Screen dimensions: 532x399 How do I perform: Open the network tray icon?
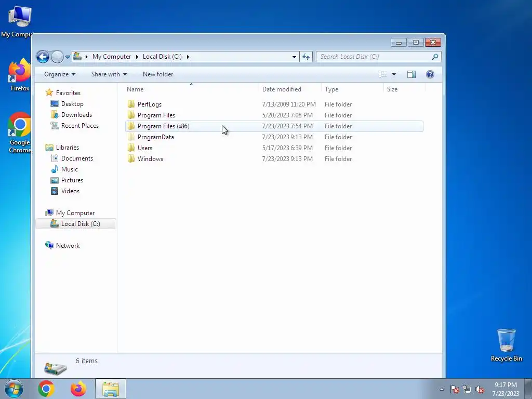(x=467, y=389)
